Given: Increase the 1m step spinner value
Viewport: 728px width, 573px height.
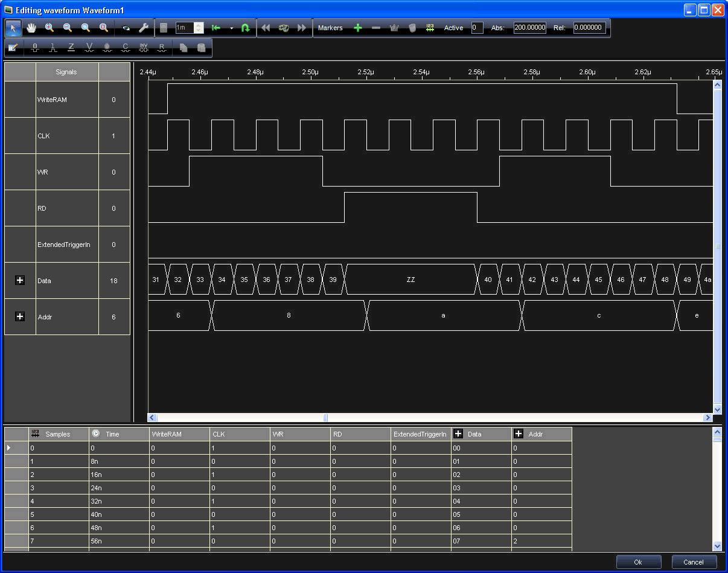Looking at the screenshot, I should [199, 25].
